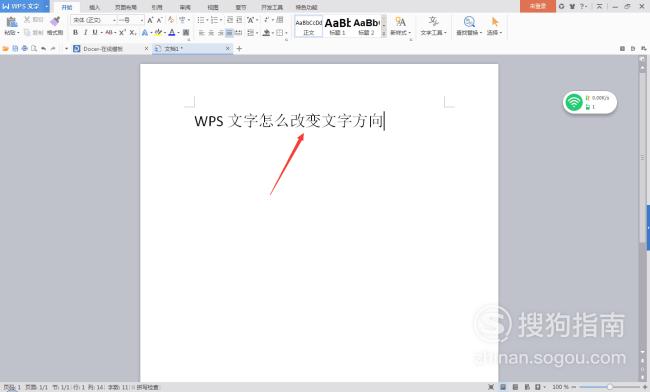
Task: Click the decrease indent icon
Action: 230,20
